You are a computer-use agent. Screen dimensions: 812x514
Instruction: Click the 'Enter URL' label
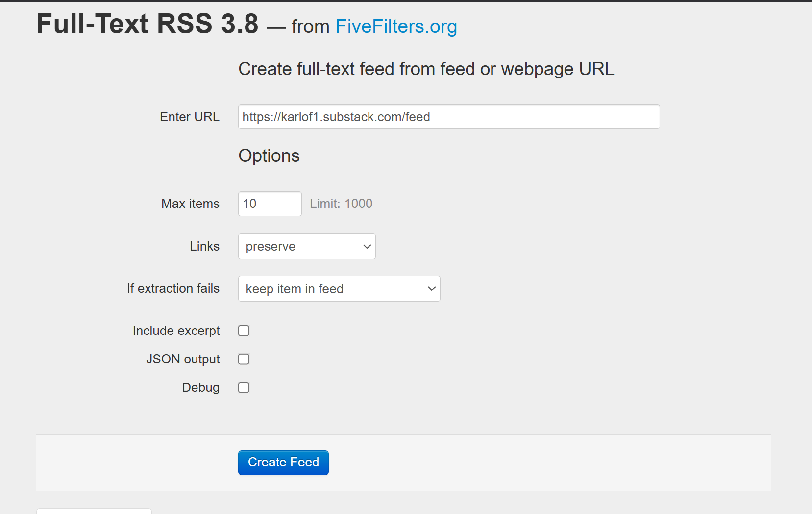190,117
